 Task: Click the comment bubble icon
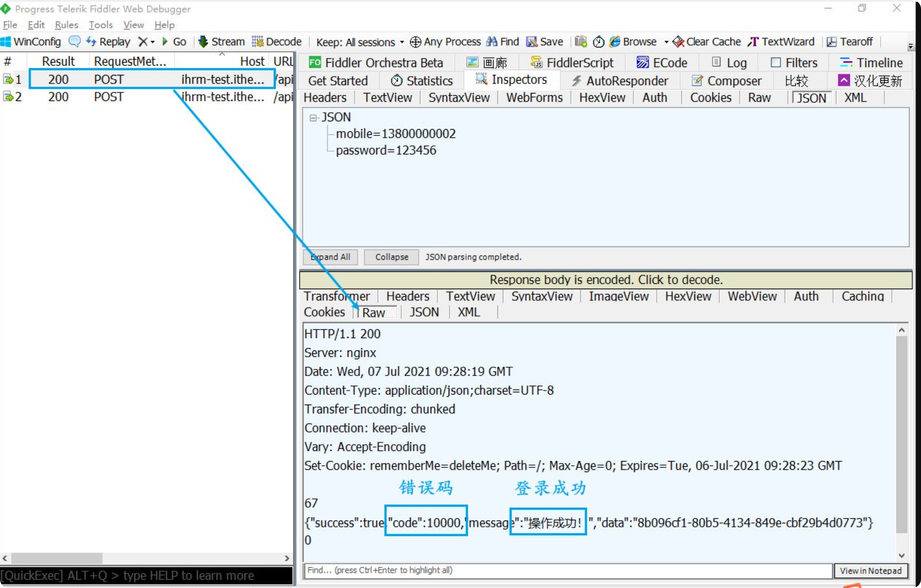click(75, 41)
